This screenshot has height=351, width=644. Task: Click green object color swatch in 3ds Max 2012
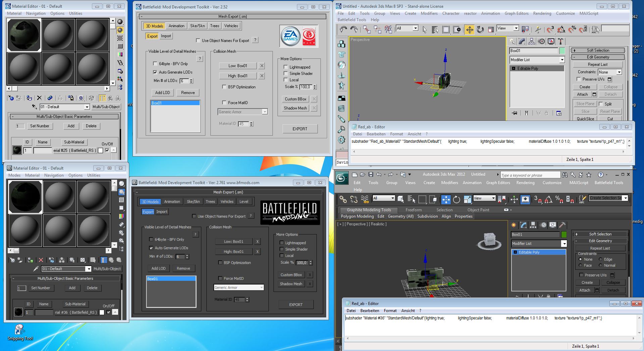click(564, 234)
